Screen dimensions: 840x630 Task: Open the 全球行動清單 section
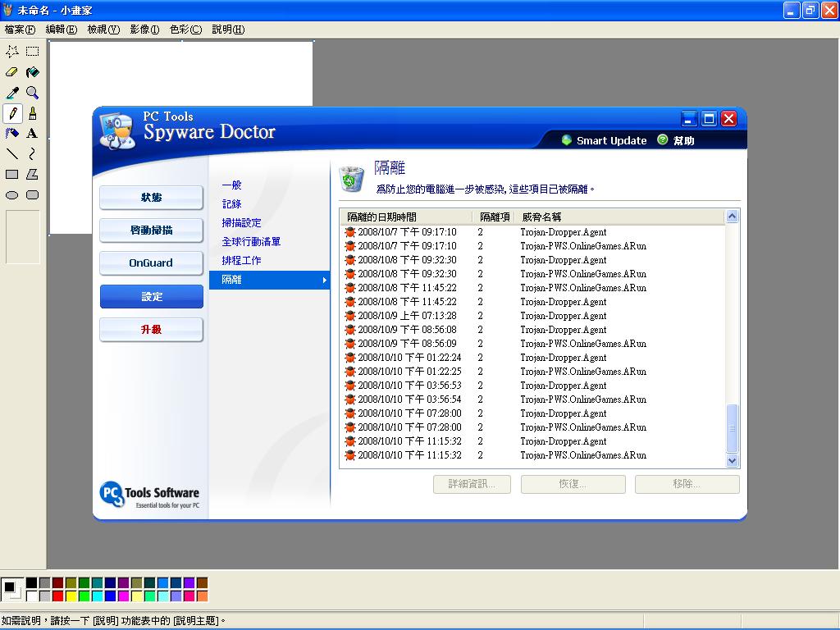251,242
